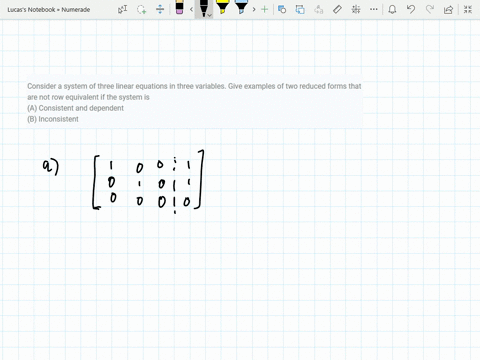Exit full screen mode

468,9
